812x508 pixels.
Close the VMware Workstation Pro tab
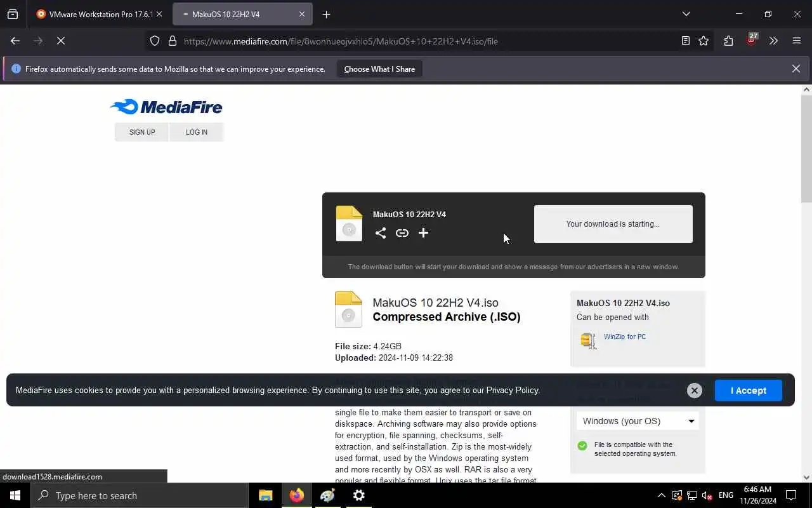[159, 14]
